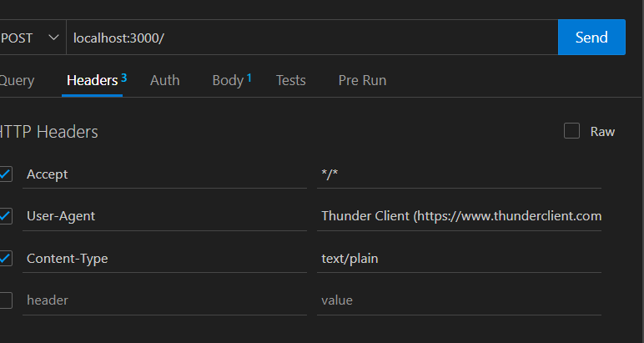Select the Headers tab
The width and height of the screenshot is (644, 343).
tap(93, 80)
